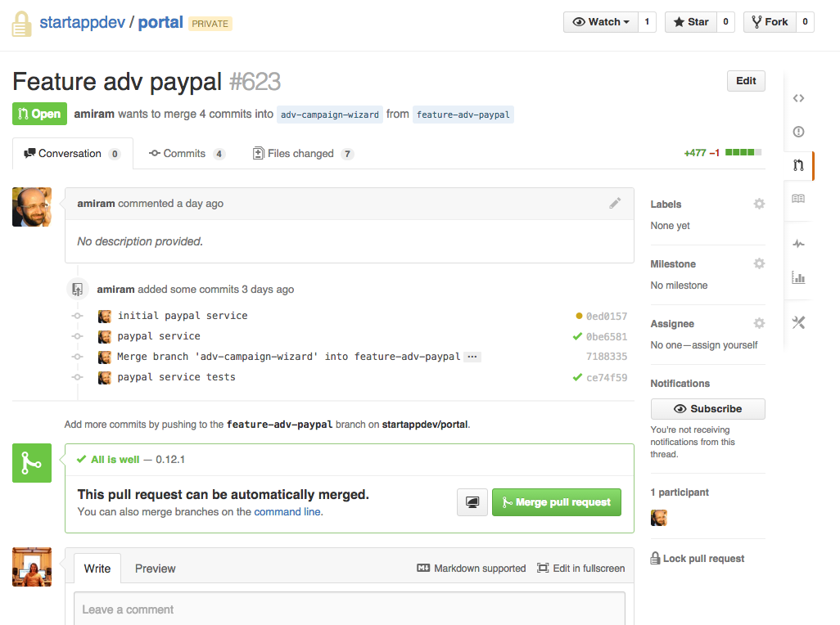Assign yourself via 'assign yourself' link
This screenshot has width=840, height=625.
click(725, 345)
